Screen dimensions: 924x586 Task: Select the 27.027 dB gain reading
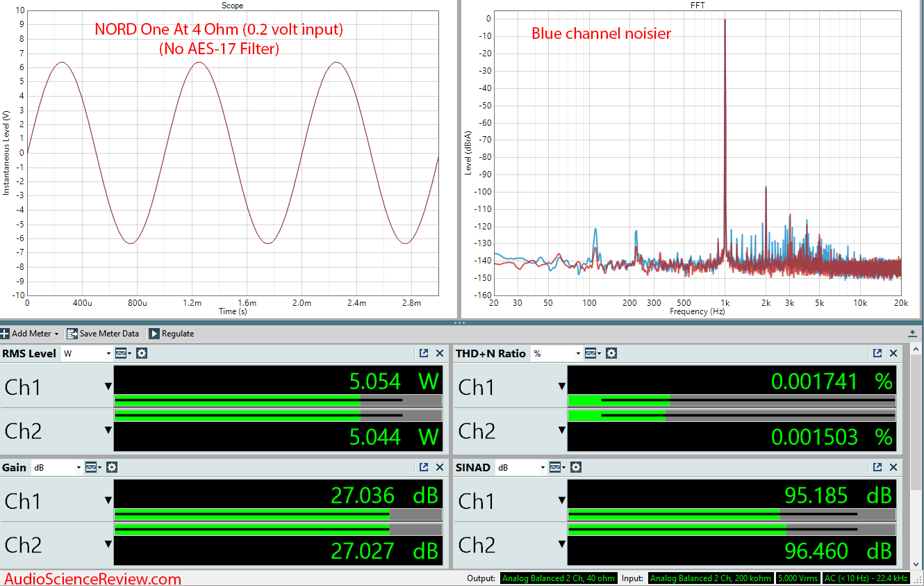coord(384,551)
